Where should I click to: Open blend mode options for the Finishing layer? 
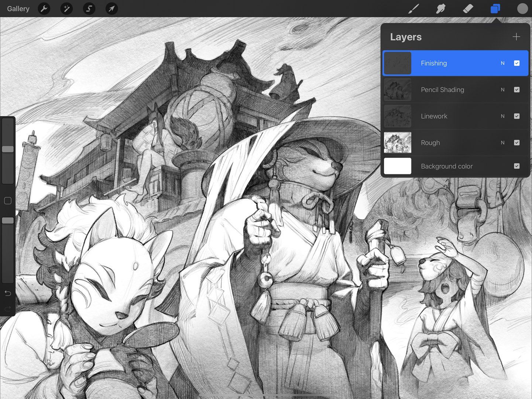(502, 63)
